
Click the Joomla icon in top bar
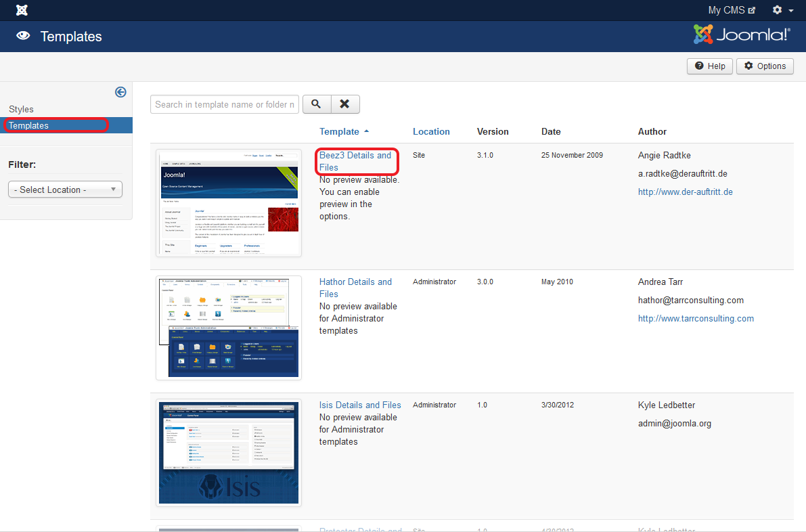tap(22, 9)
